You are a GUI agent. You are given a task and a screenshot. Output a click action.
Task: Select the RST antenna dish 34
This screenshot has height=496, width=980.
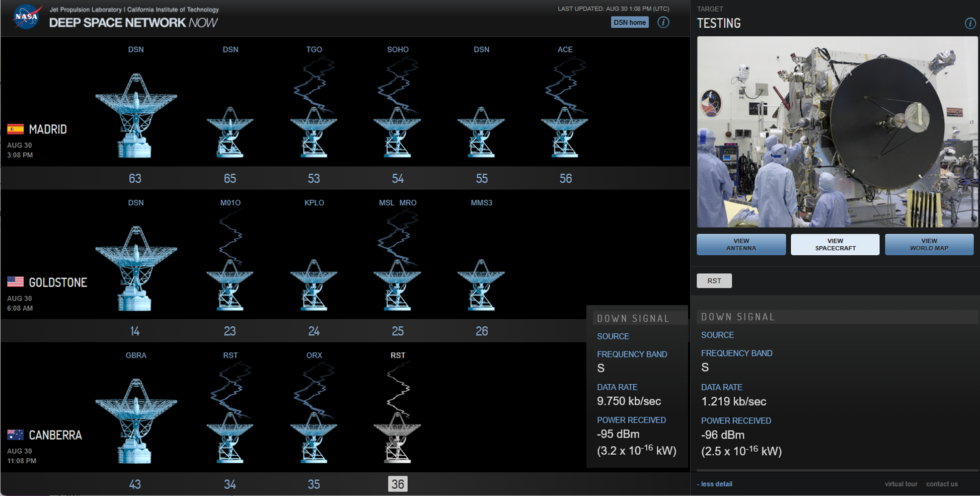click(x=230, y=438)
